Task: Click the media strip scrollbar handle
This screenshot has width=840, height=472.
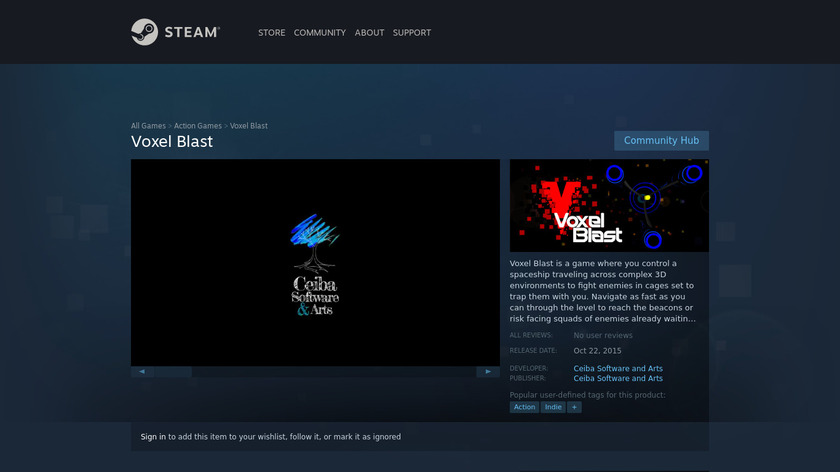Action: pos(173,371)
